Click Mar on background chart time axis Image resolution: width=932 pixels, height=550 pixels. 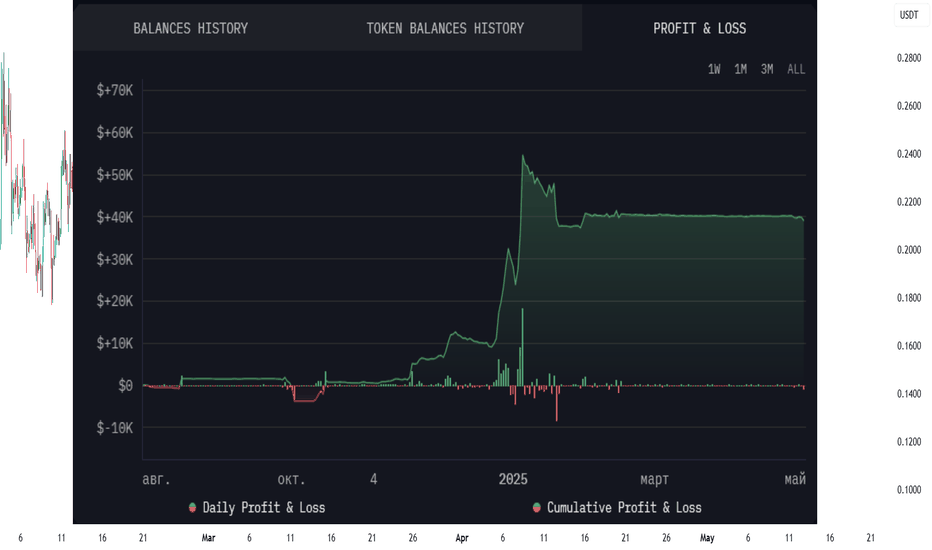click(x=208, y=538)
